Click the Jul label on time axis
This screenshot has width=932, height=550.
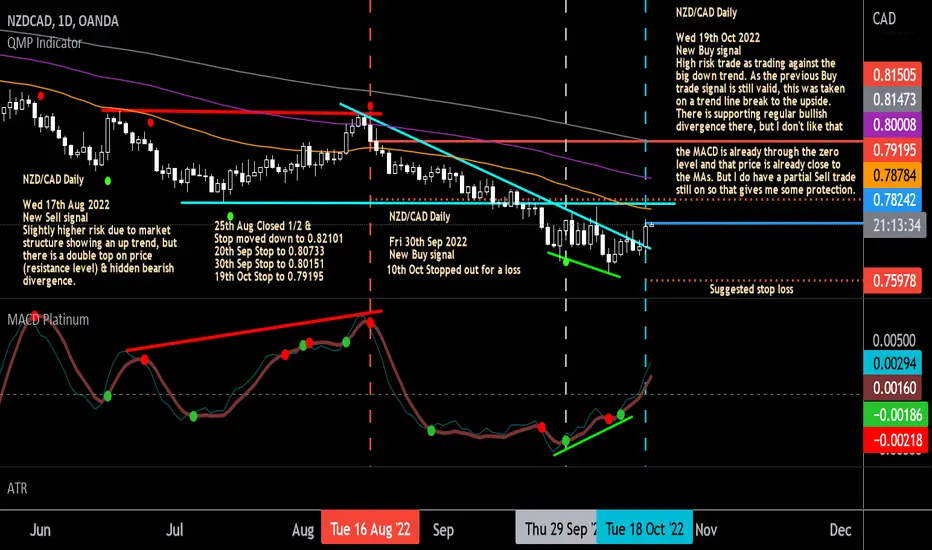(174, 530)
